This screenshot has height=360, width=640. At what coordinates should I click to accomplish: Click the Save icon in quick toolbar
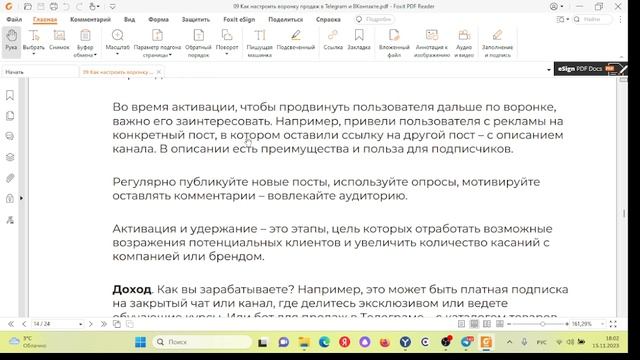[41, 7]
